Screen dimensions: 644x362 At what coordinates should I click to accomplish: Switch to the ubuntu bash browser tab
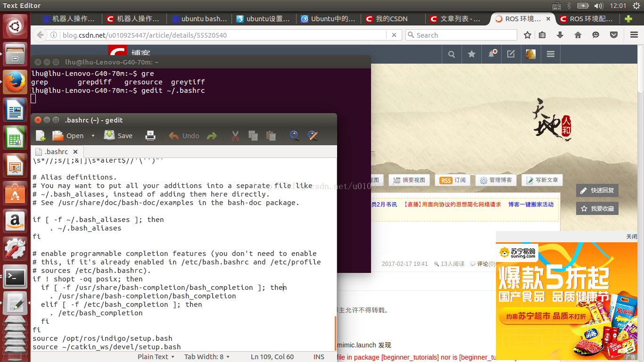coord(199,19)
